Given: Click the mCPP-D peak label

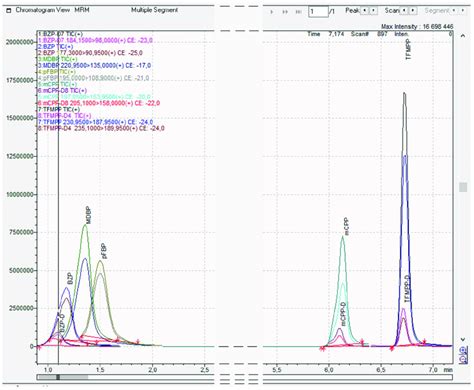Looking at the screenshot, I should pyautogui.click(x=343, y=314).
